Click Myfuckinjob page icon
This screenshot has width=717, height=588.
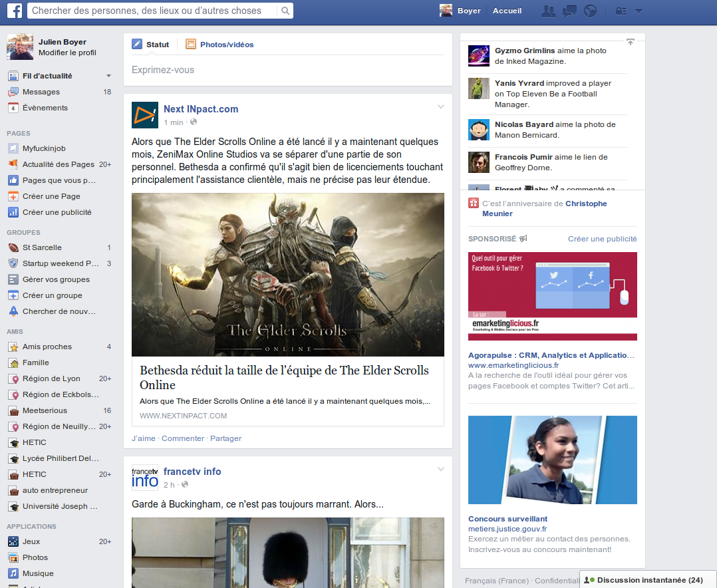pos(13,148)
